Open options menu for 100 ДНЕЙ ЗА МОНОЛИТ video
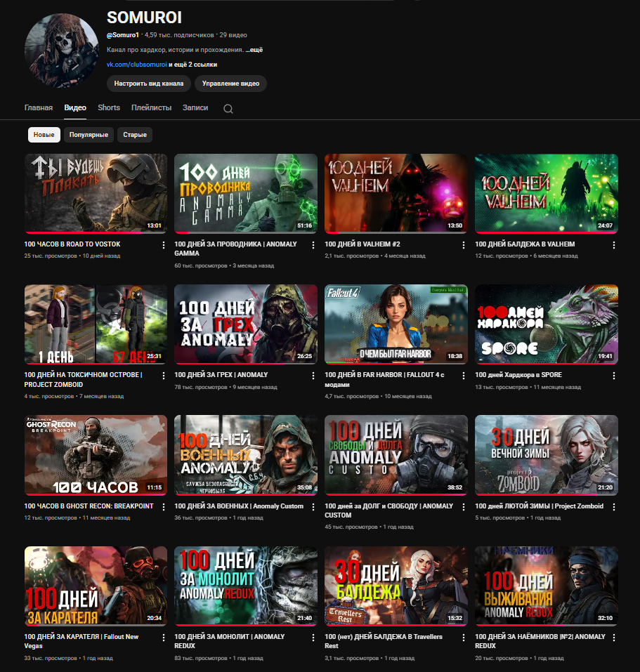640x672 pixels. coord(313,638)
